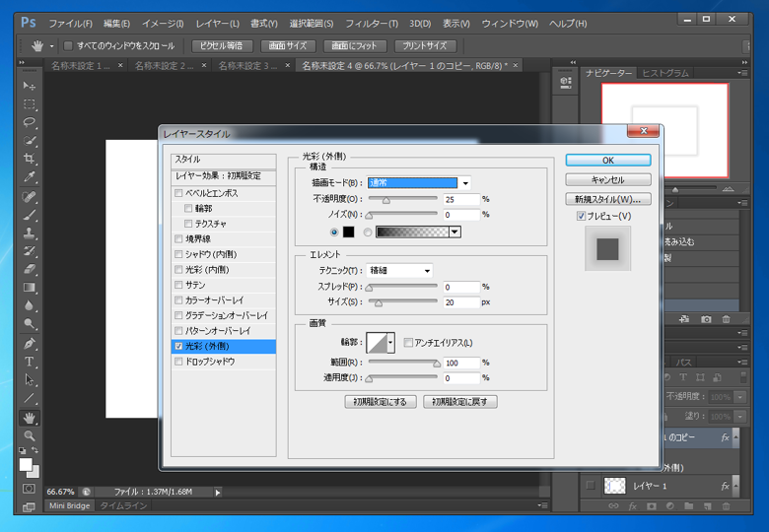Select the Dodge tool
769x532 pixels.
coord(30,324)
